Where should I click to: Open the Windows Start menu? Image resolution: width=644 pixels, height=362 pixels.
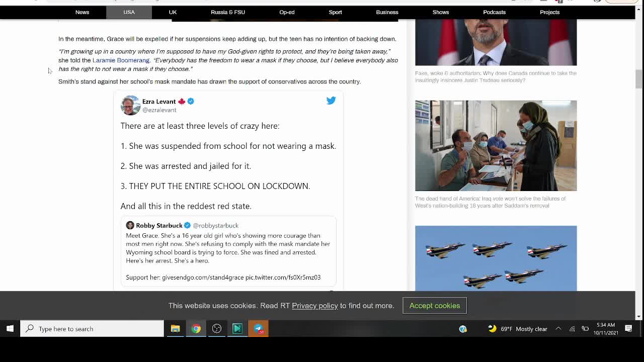tap(10, 329)
